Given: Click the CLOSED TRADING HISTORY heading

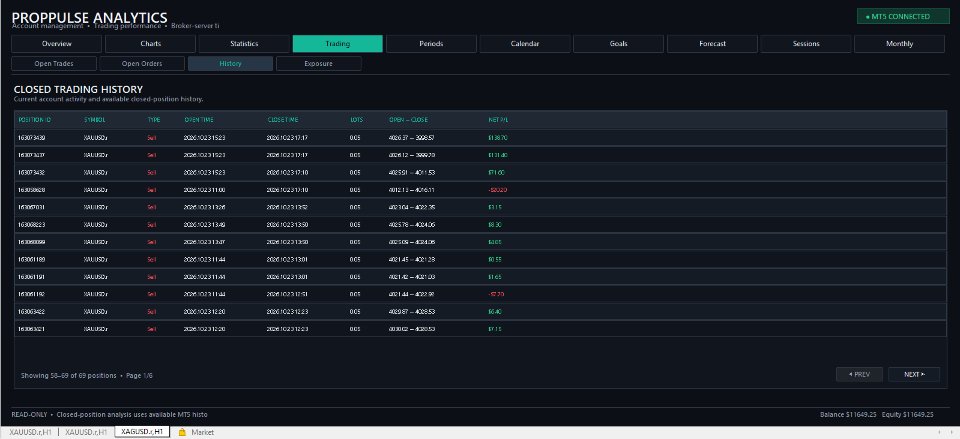Looking at the screenshot, I should (78, 89).
